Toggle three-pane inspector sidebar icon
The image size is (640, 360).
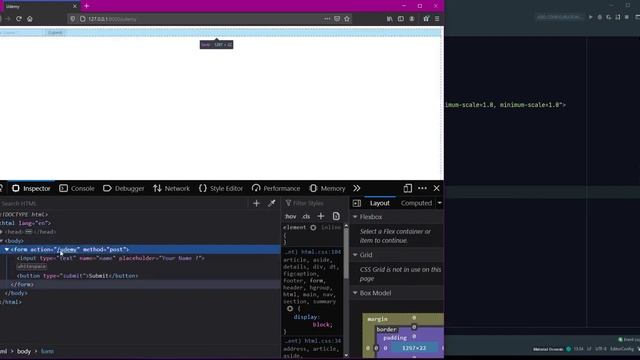pyautogui.click(x=357, y=203)
